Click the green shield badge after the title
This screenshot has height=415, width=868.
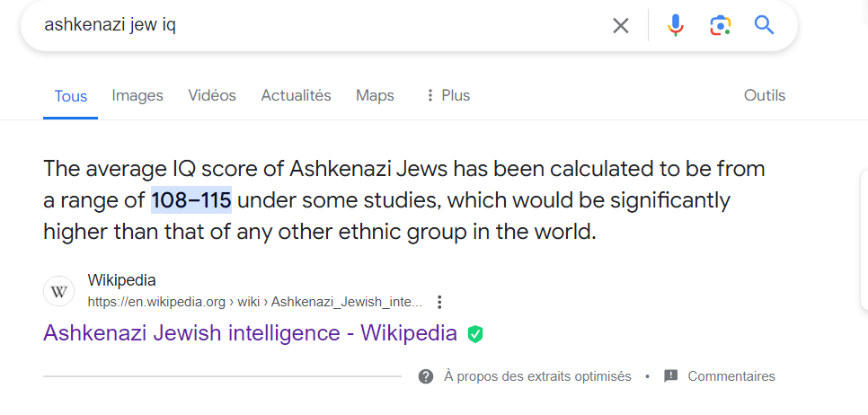(475, 334)
